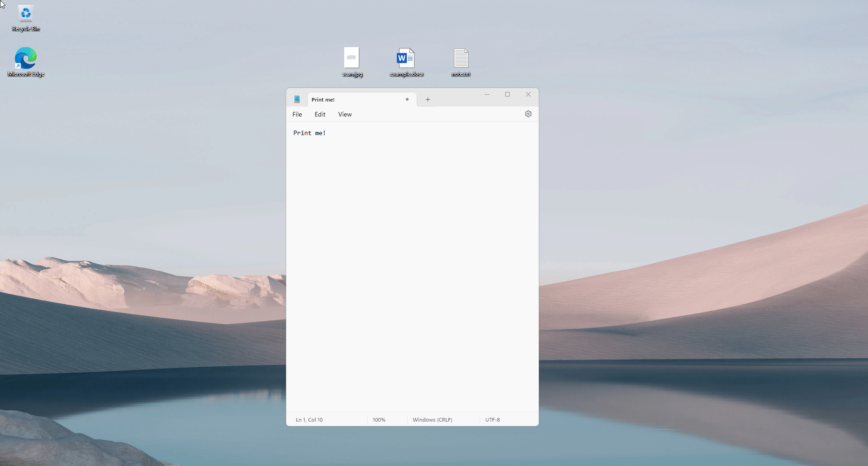The width and height of the screenshot is (868, 466).
Task: Expand the View menu
Action: point(345,114)
